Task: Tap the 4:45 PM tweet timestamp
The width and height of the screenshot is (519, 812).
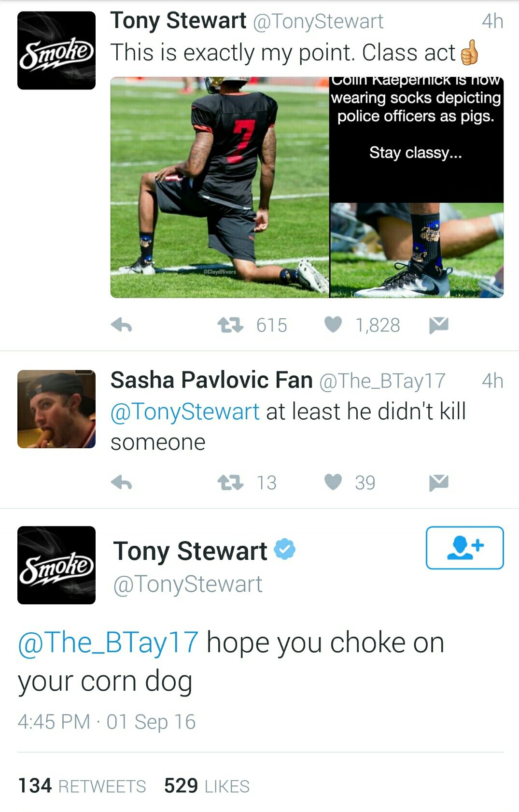Action: 106,722
